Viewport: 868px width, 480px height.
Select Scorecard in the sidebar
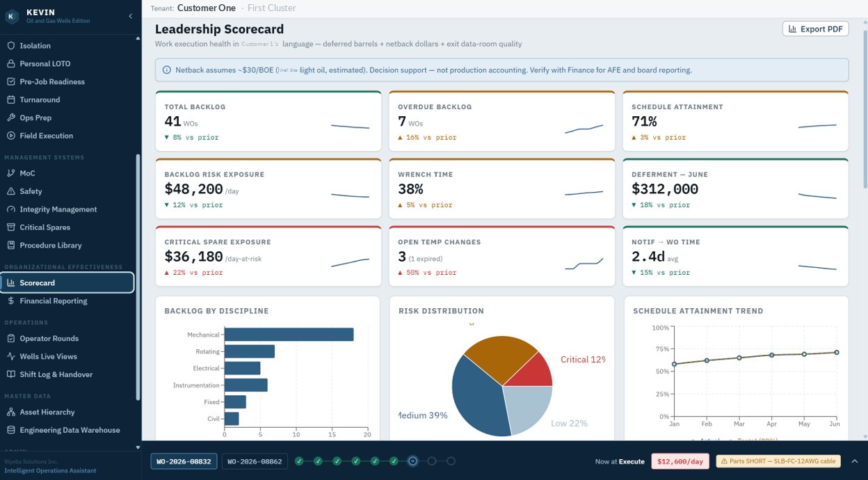67,283
